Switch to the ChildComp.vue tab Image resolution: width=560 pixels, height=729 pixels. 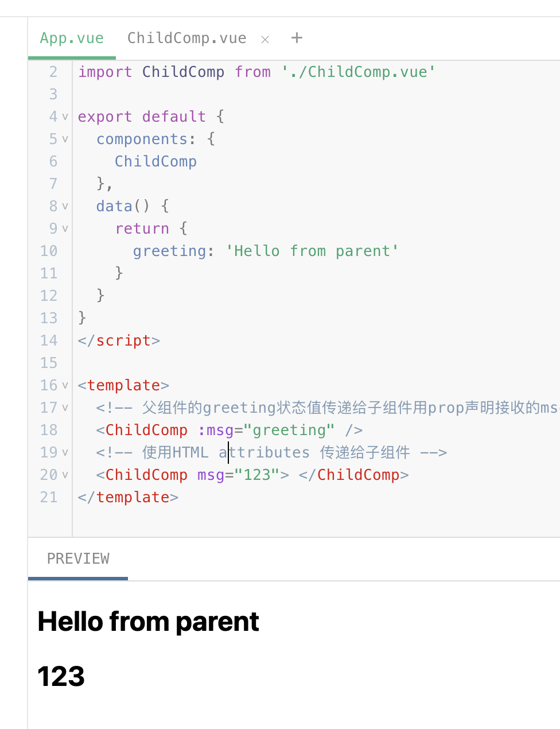[187, 38]
